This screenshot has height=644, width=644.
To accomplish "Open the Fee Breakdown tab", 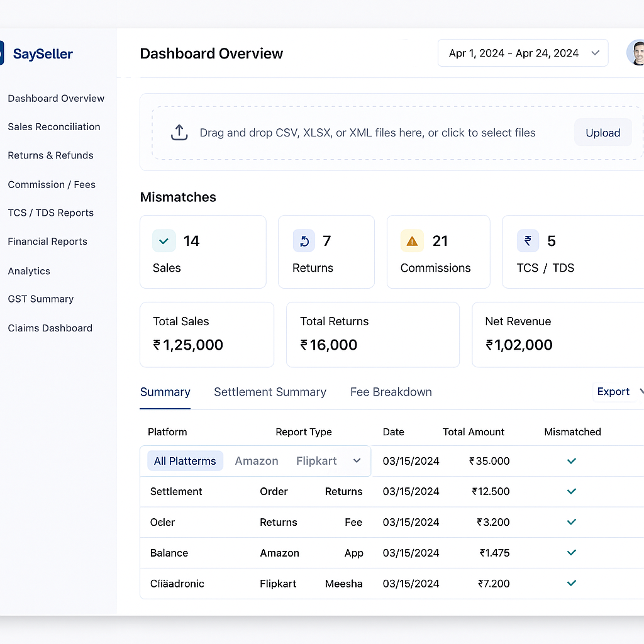I will point(391,392).
